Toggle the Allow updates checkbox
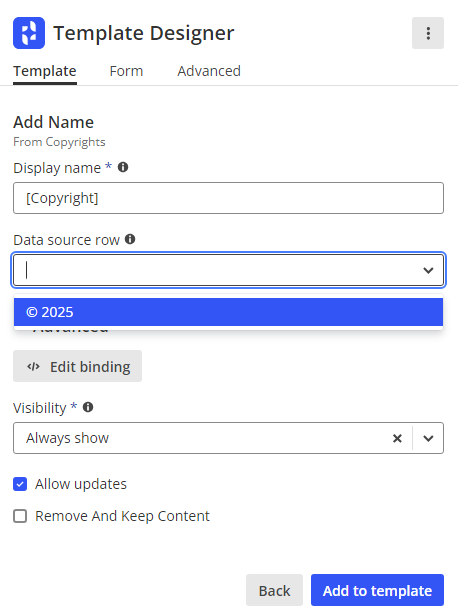Screen dimensions: 458x612 tap(20, 484)
